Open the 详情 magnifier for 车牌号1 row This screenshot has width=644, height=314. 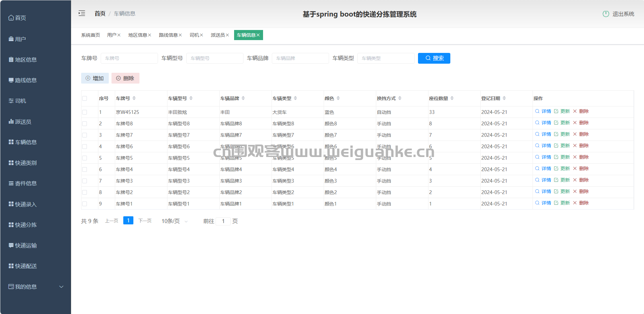tap(537, 203)
